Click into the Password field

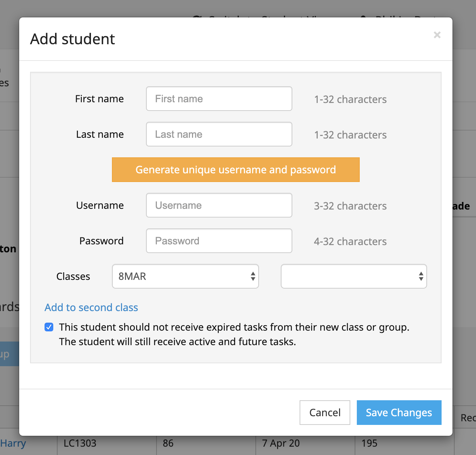pyautogui.click(x=219, y=241)
